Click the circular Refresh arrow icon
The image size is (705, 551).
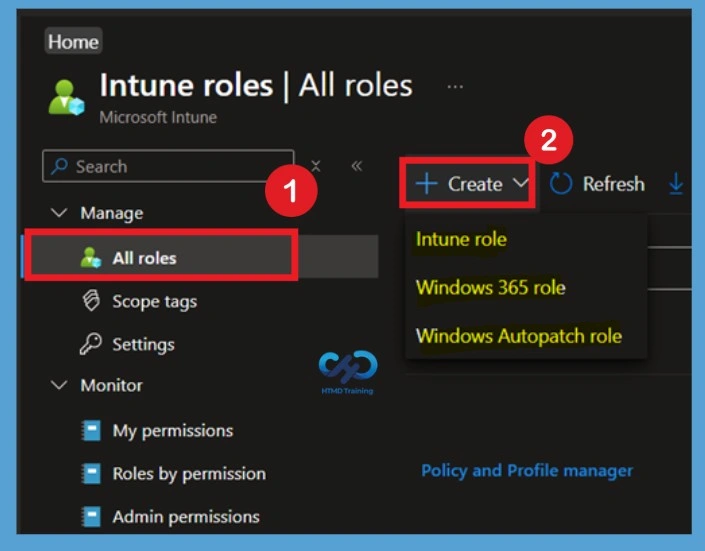tap(561, 184)
